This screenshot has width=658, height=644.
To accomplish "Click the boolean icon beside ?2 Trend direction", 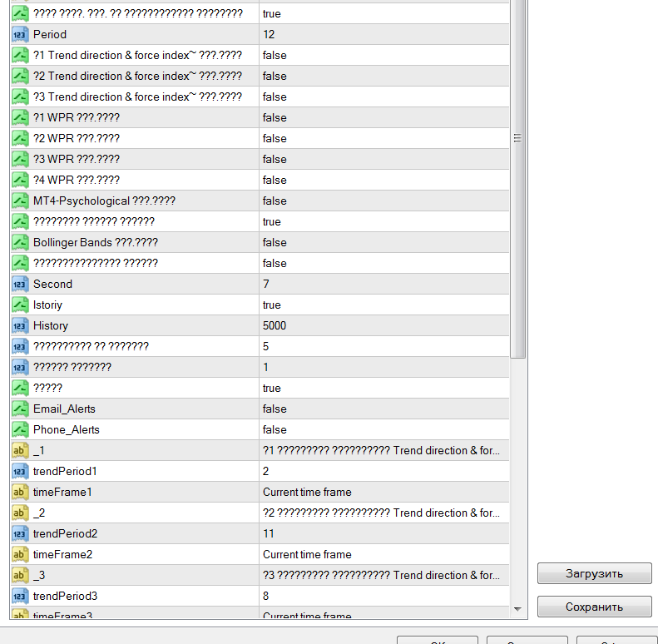I will tap(20, 76).
